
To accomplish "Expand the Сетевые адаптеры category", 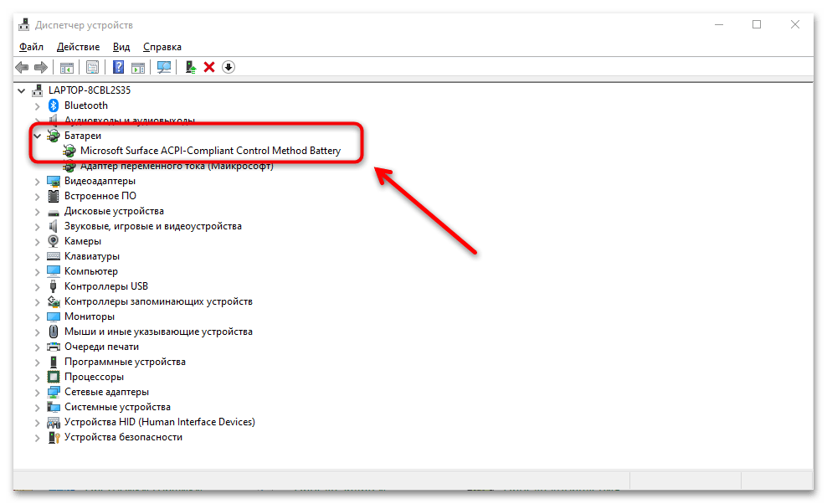I will (x=37, y=392).
